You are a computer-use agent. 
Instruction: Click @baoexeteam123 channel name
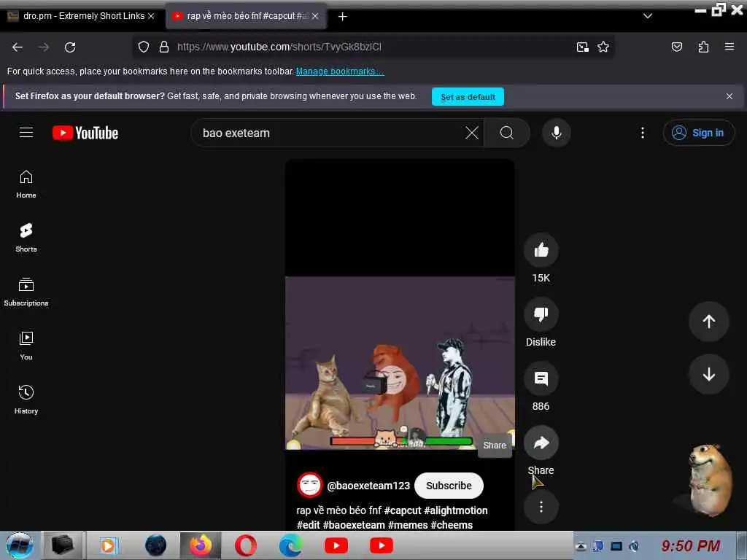click(x=368, y=486)
